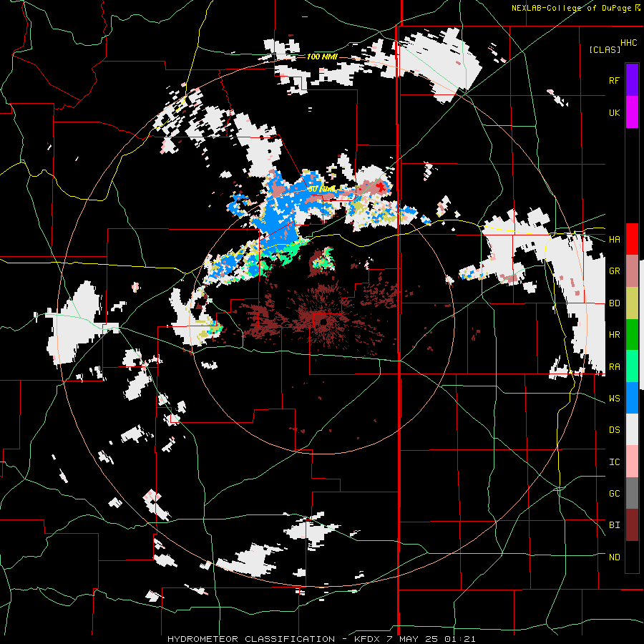This screenshot has height=644, width=644.
Task: Click the IC pink legend swatch
Action: pos(632,462)
